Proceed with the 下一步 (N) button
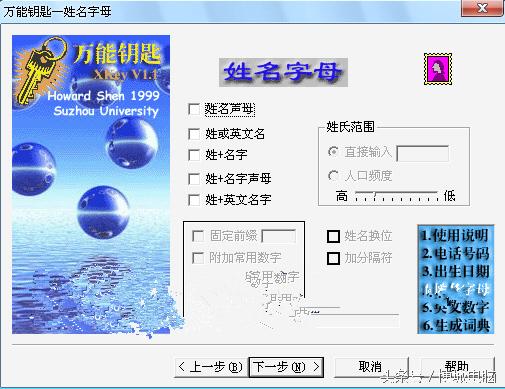 pos(286,367)
